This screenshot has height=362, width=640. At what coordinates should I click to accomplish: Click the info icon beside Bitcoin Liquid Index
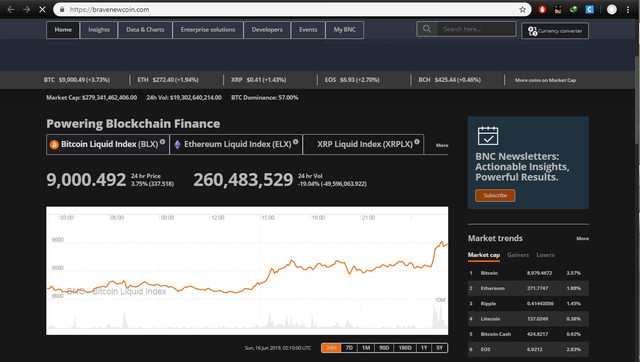point(162,142)
